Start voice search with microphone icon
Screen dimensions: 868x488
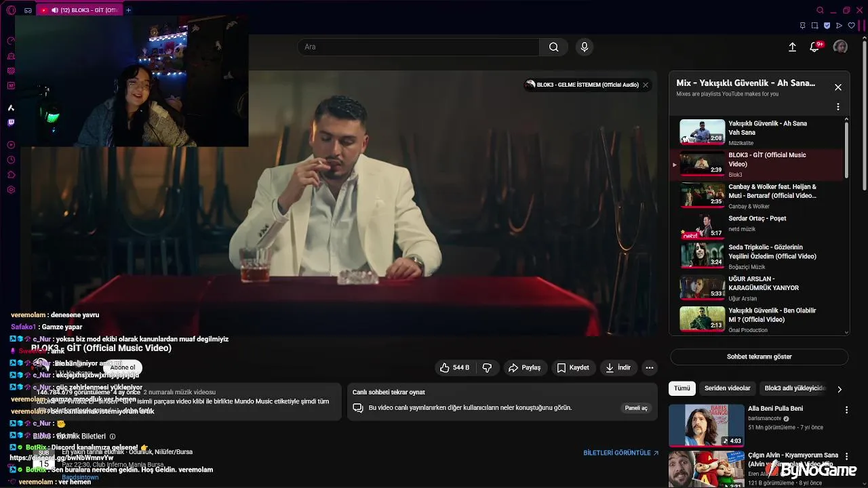click(x=585, y=47)
